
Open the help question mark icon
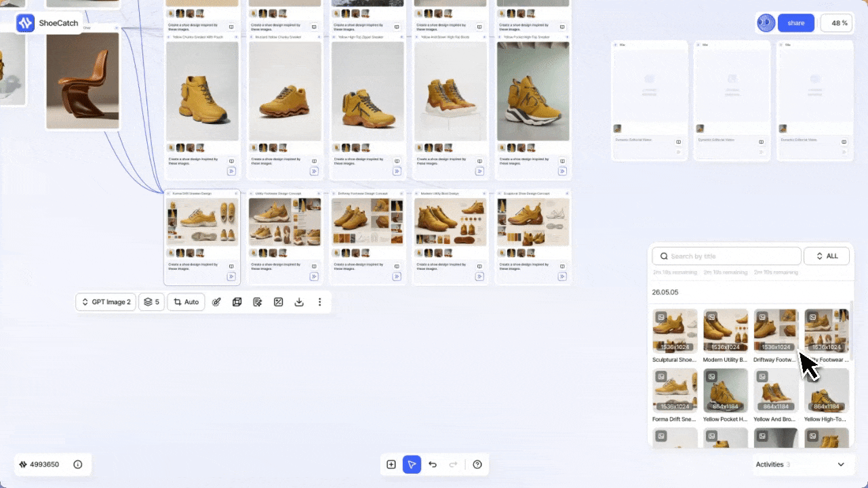point(477,464)
